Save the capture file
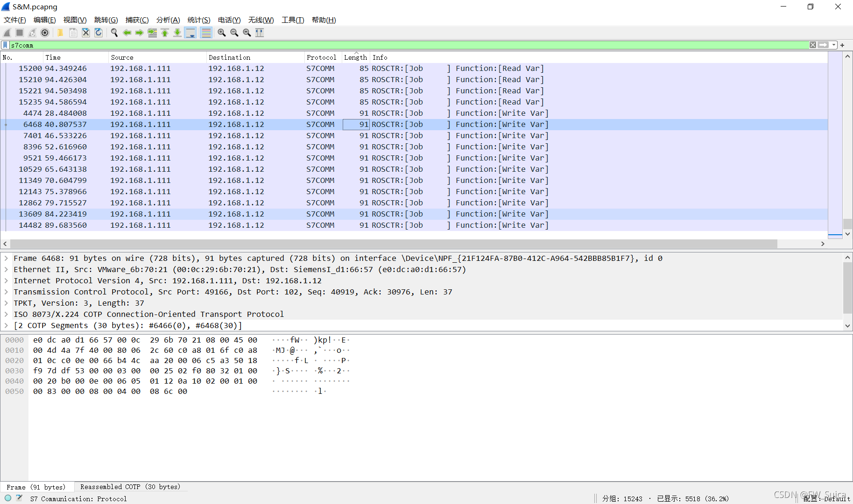 coord(73,33)
